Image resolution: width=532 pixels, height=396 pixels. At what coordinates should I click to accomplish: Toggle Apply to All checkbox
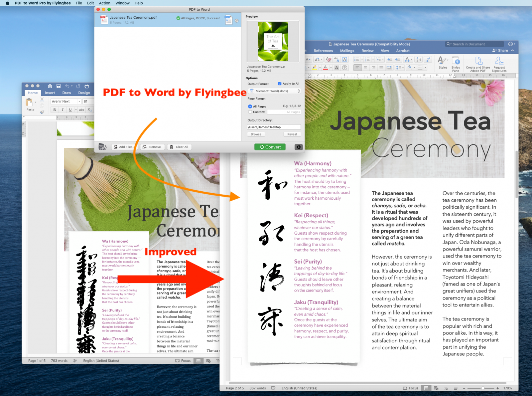(x=280, y=84)
